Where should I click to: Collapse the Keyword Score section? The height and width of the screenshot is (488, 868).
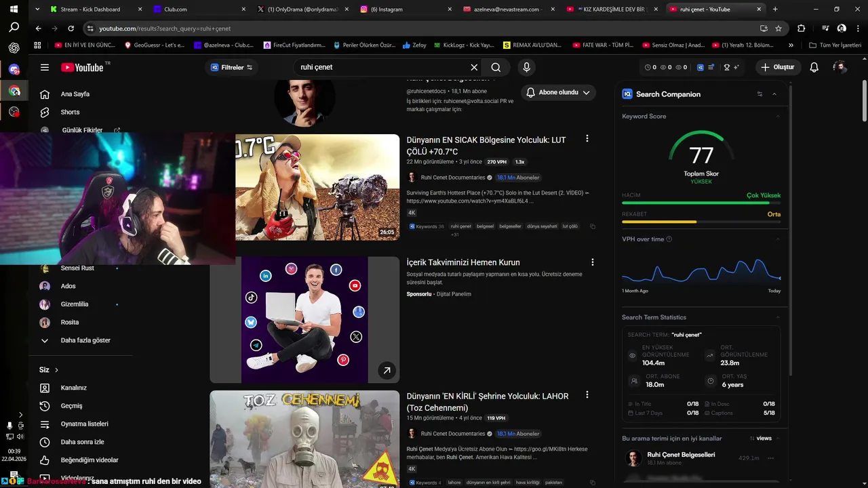tap(778, 117)
